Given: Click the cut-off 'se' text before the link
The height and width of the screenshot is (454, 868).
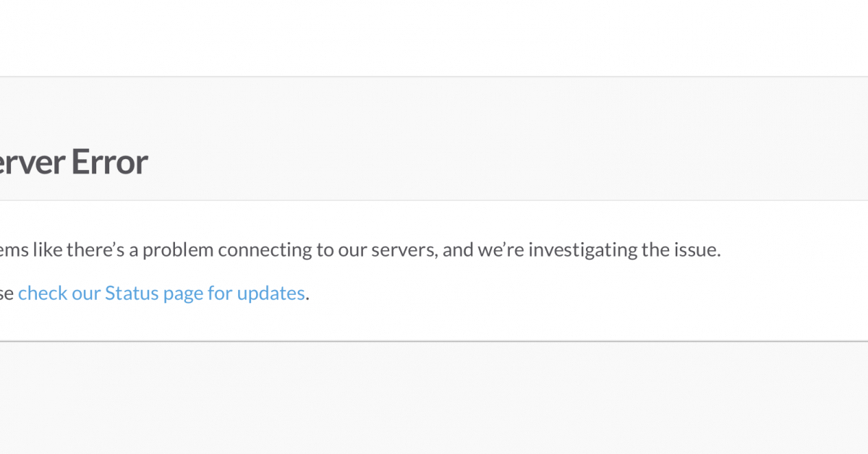Looking at the screenshot, I should tap(7, 294).
